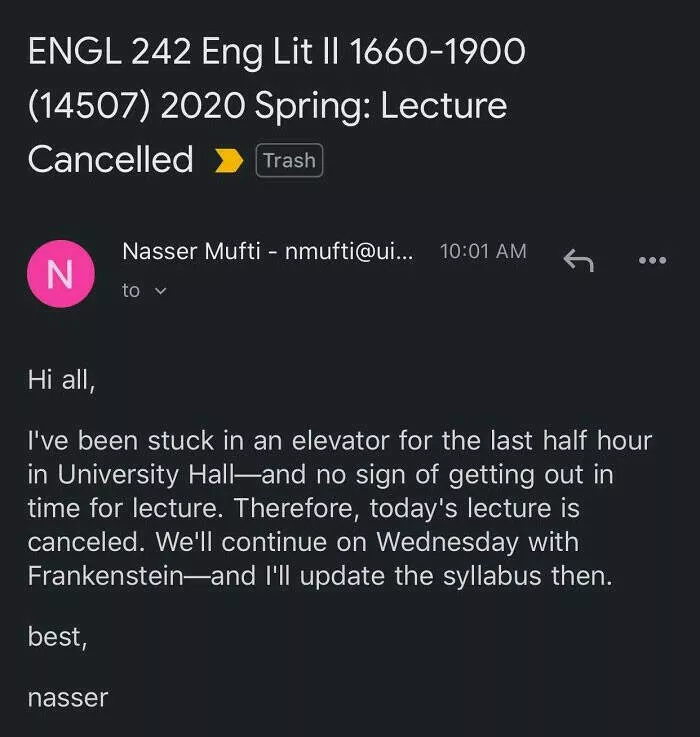Tap the 'Hi all,' greeting line
The image size is (700, 737).
[x=61, y=380]
